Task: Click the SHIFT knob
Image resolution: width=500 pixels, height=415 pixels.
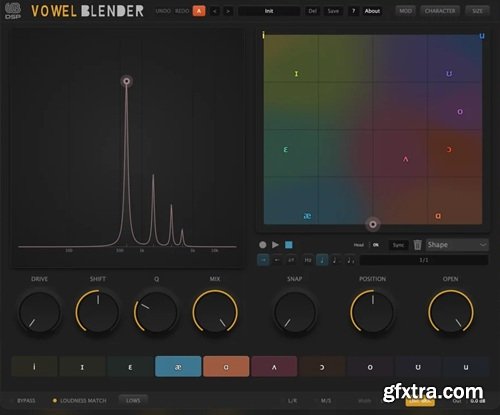Action: [98, 312]
